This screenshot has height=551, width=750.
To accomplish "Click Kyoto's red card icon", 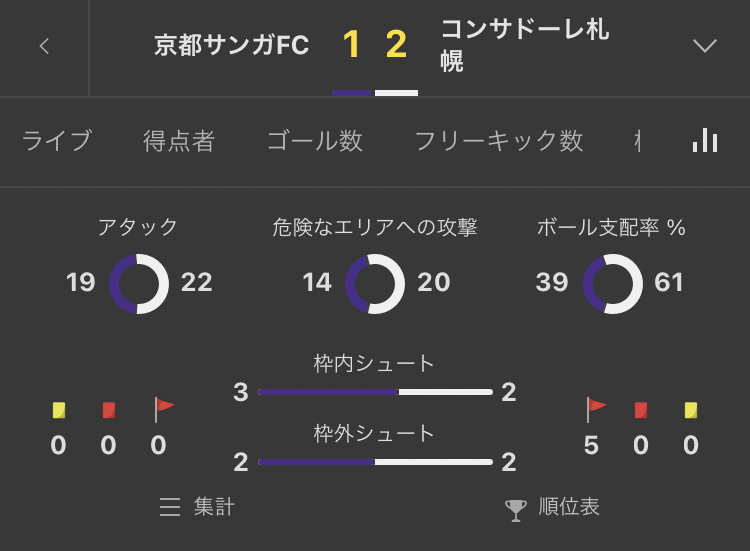I will pyautogui.click(x=109, y=410).
